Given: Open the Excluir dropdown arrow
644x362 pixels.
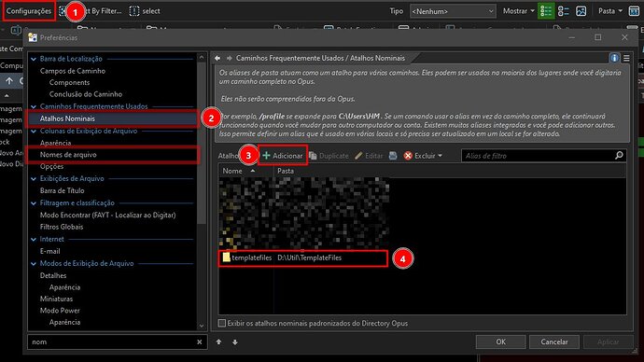Looking at the screenshot, I should [x=441, y=156].
